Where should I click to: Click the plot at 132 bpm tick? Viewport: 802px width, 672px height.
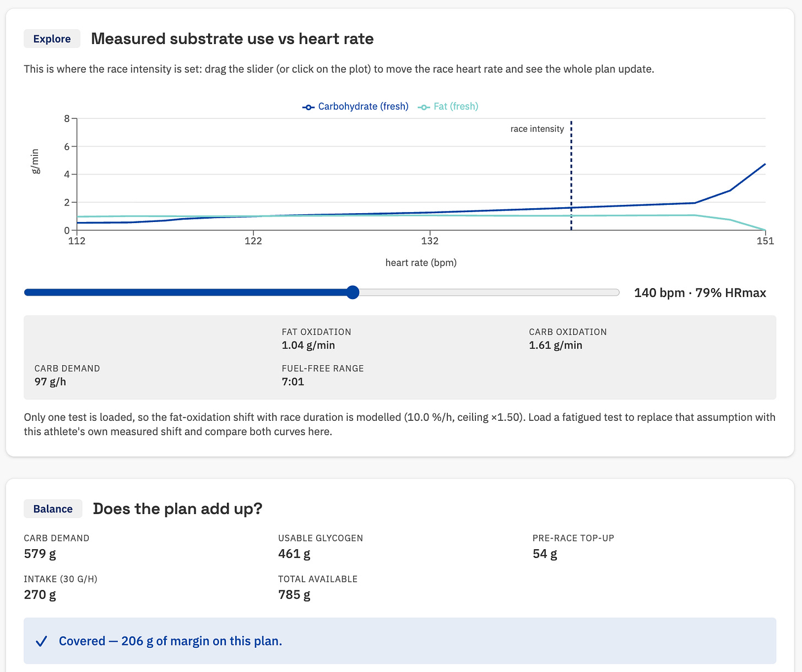[430, 230]
